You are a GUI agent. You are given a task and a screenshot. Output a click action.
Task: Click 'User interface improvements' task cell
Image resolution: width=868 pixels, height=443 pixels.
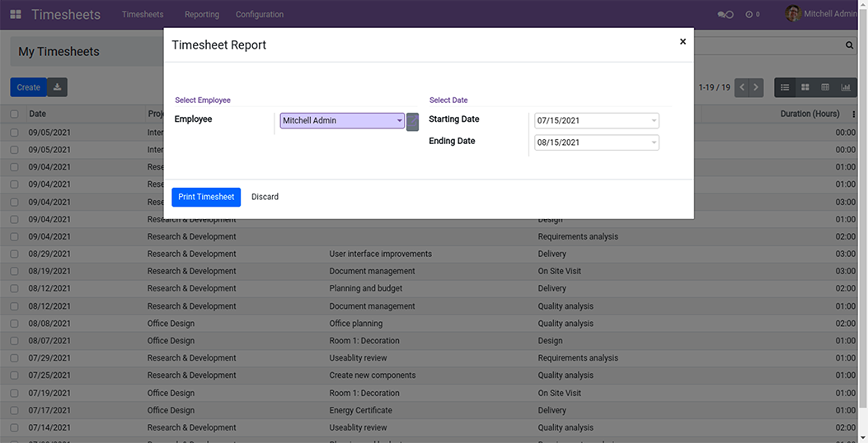coord(380,254)
